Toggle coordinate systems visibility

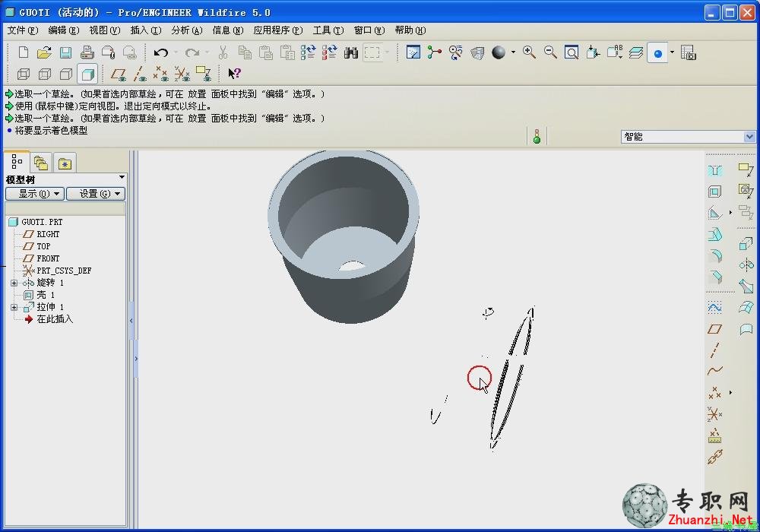[x=182, y=74]
